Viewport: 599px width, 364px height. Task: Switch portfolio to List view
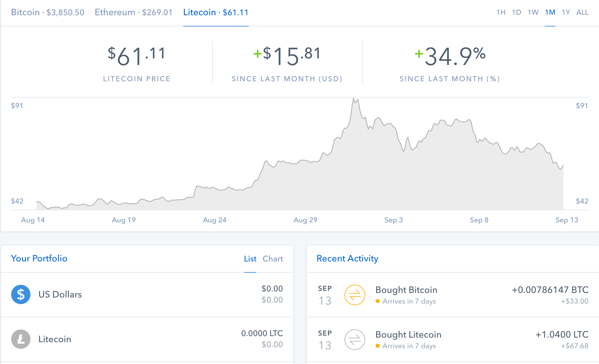pos(250,259)
